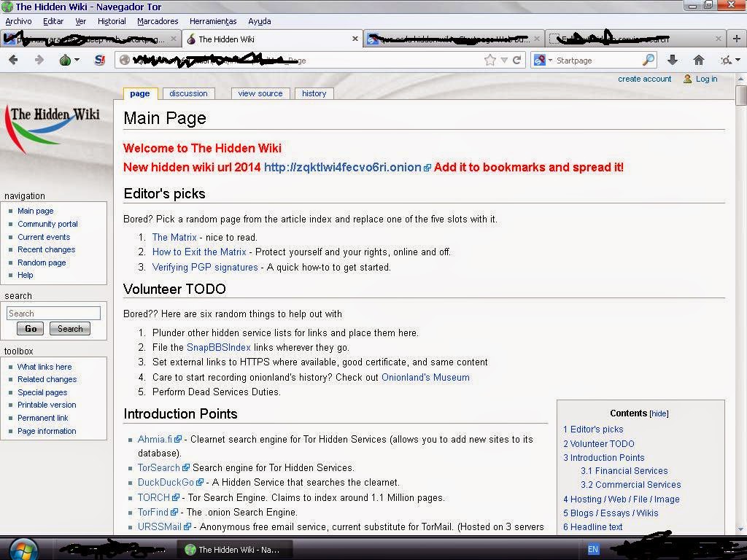Open the 'history' tab
Viewport: 747px width, 560px height.
click(x=314, y=93)
